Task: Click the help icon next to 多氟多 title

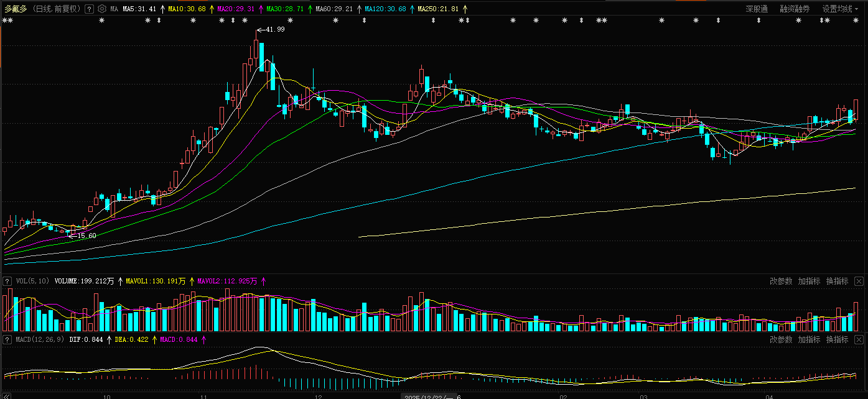Action: 89,9
